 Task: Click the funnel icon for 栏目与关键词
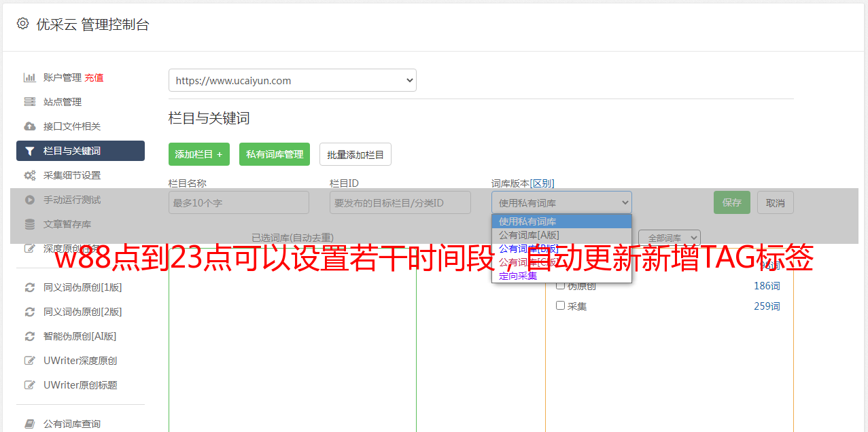(x=30, y=151)
